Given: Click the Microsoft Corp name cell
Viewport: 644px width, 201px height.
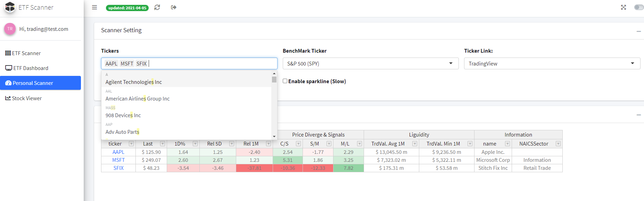Looking at the screenshot, I should coord(493,160).
